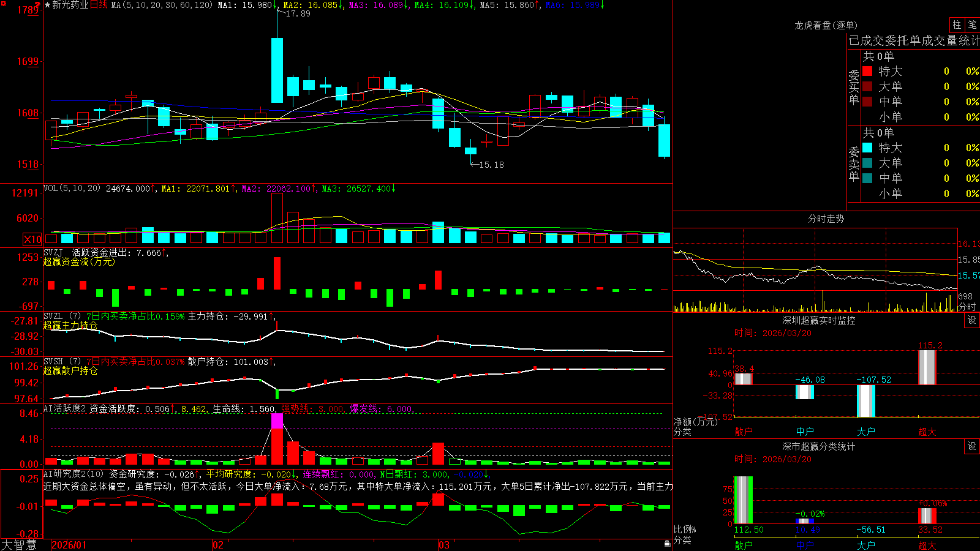The width and height of the screenshot is (980, 551).
Task: Click the lock icon at the chart's bottom edge
Action: [667, 543]
